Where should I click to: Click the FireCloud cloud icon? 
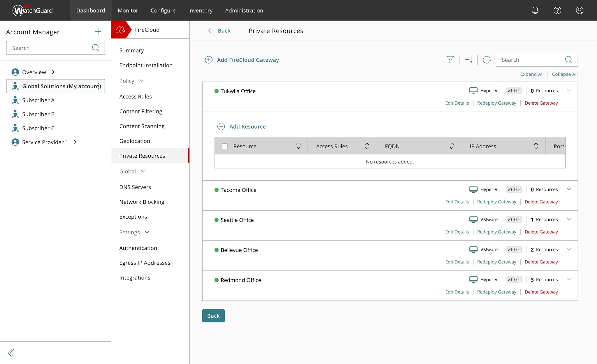(120, 30)
